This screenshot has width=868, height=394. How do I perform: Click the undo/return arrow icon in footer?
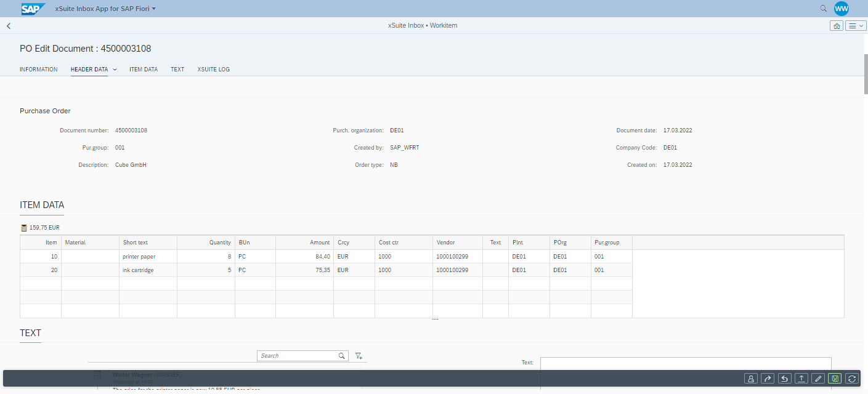[x=784, y=379]
